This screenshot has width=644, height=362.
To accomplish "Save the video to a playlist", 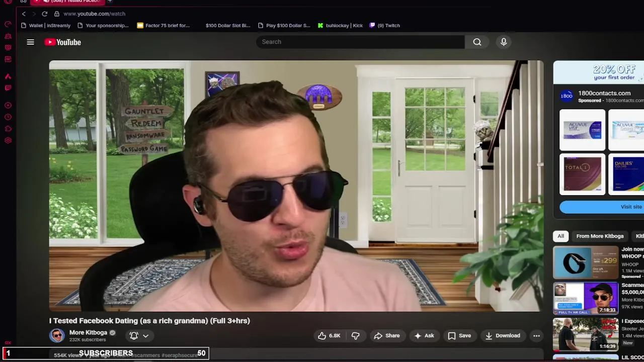I will pyautogui.click(x=459, y=336).
